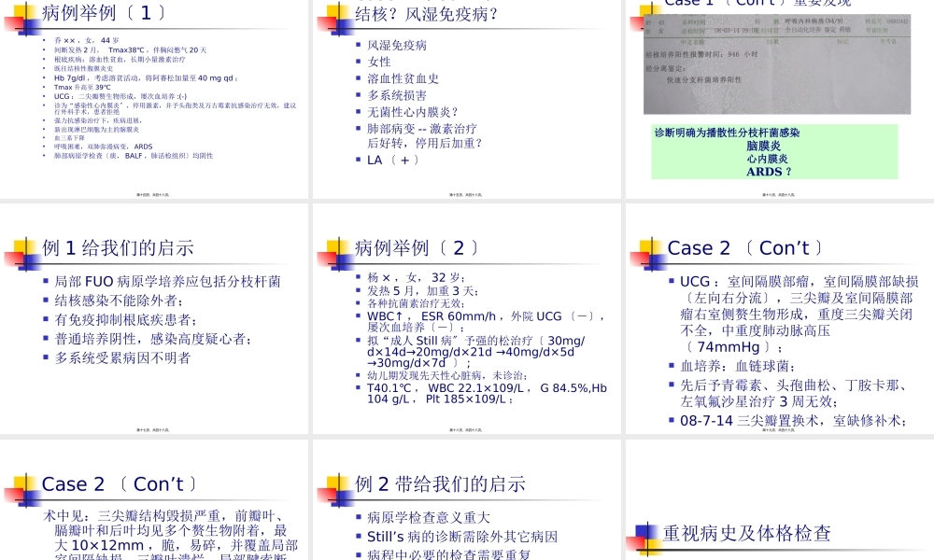
Task: Click the green box stating "诊断明确为播散性分枝杆菌感染"
Action: click(x=777, y=150)
